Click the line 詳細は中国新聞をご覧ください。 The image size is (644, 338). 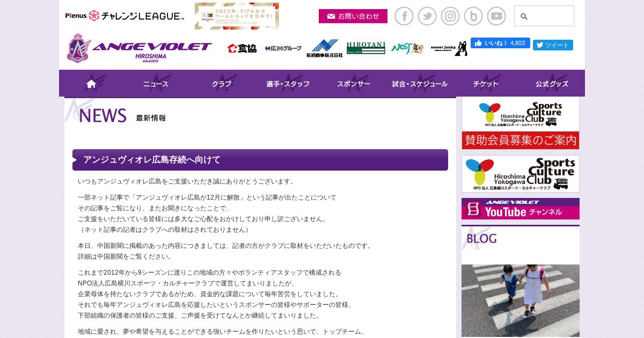[x=125, y=256]
